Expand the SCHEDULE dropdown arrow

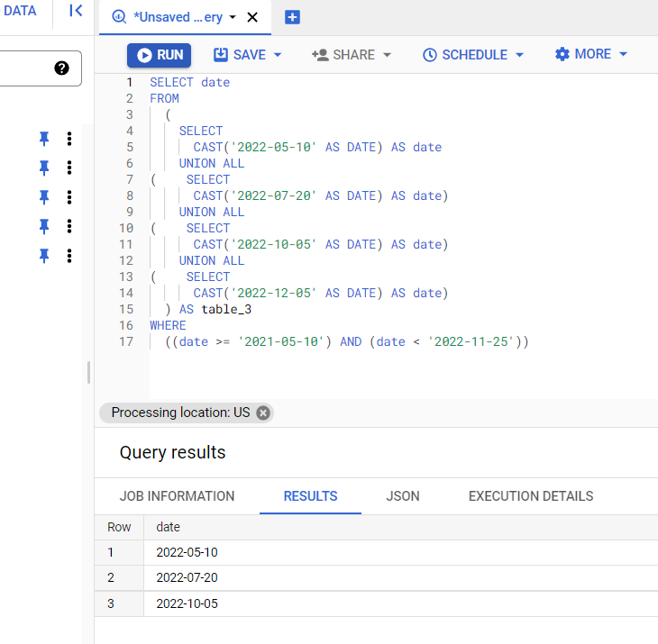[519, 55]
